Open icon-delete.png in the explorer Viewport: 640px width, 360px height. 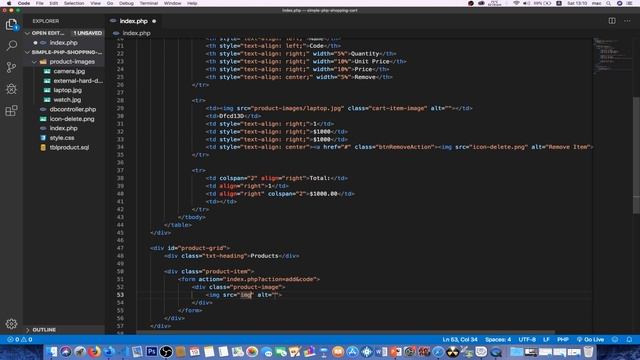click(x=72, y=119)
